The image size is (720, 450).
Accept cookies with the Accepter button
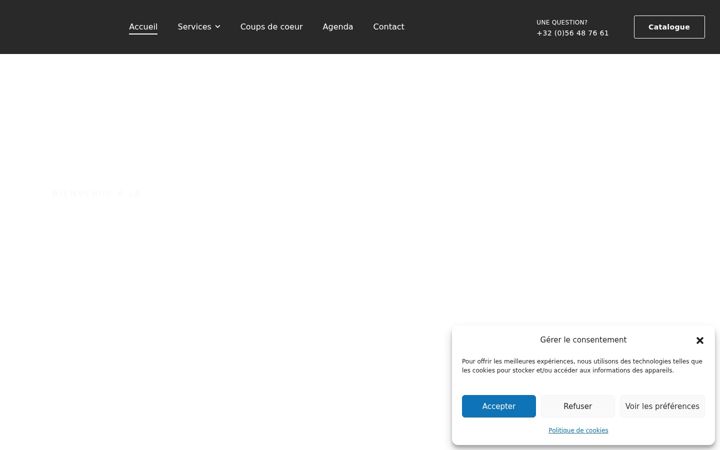(x=499, y=406)
